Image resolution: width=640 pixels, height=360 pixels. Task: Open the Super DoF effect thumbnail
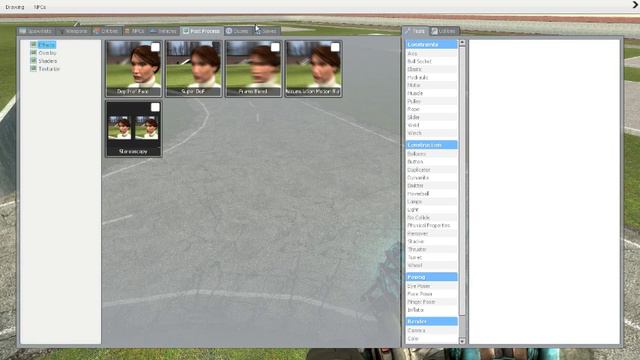pyautogui.click(x=193, y=69)
